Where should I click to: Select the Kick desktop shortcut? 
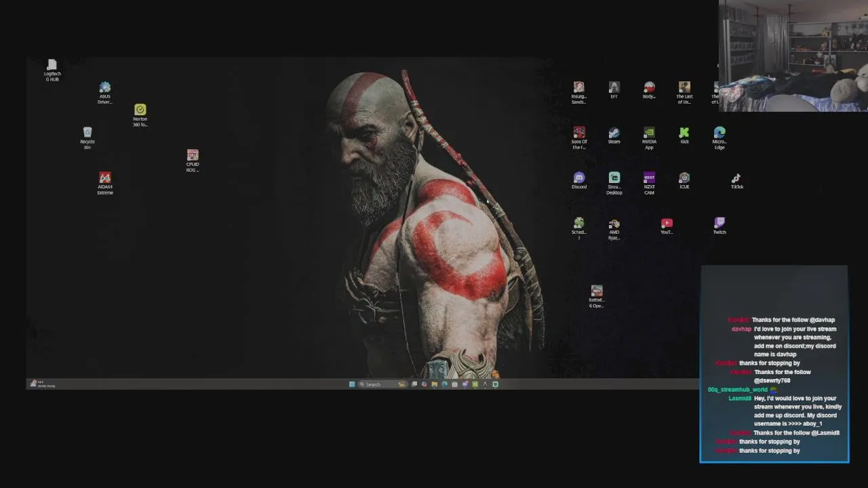[684, 136]
